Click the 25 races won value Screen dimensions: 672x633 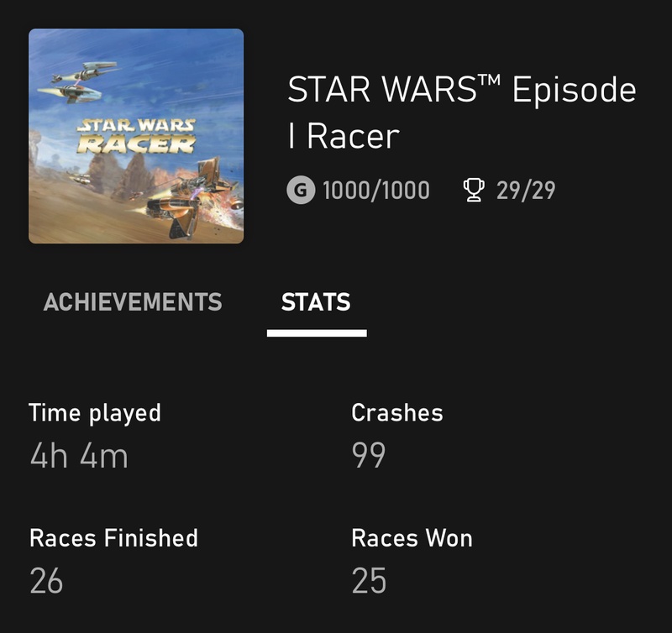(x=369, y=581)
